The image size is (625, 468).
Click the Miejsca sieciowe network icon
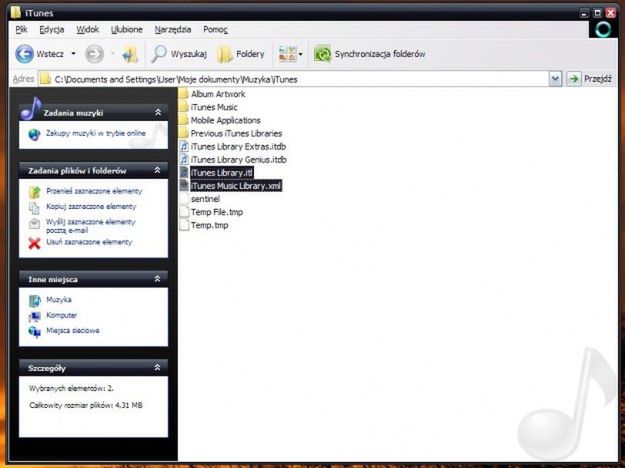[x=34, y=332]
